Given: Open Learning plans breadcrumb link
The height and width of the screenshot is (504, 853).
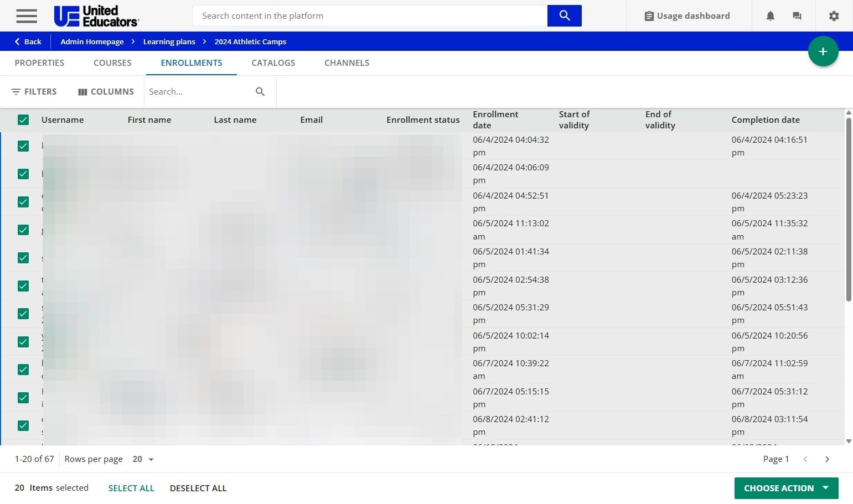Looking at the screenshot, I should [169, 41].
